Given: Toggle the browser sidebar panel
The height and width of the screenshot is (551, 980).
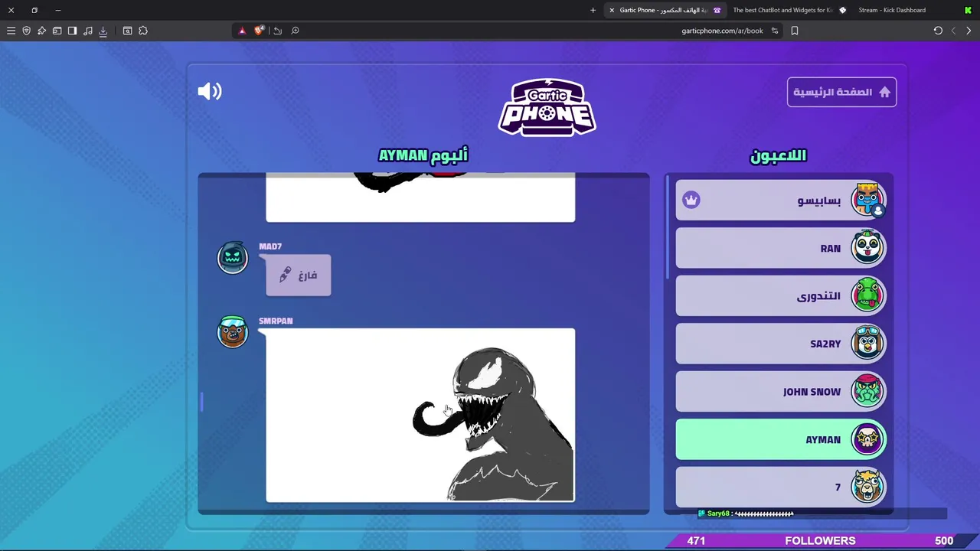Looking at the screenshot, I should [x=72, y=31].
